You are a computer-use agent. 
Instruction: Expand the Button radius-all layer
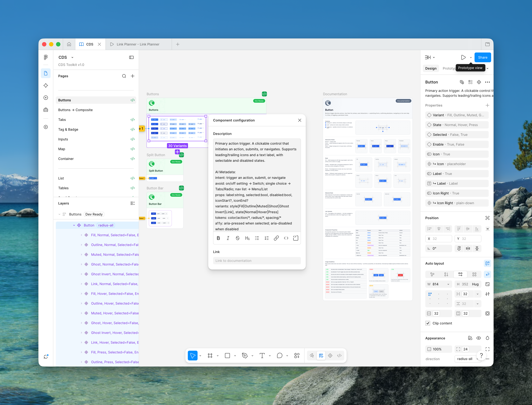(74, 225)
